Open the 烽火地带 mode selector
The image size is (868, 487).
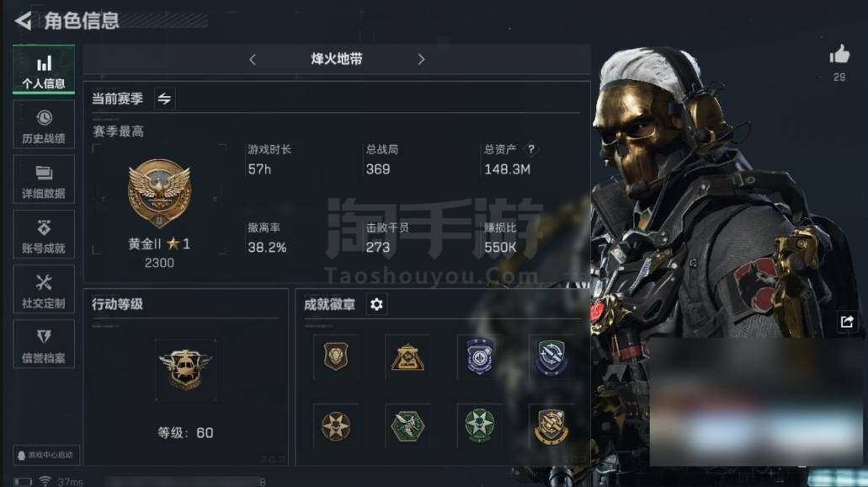pyautogui.click(x=337, y=59)
